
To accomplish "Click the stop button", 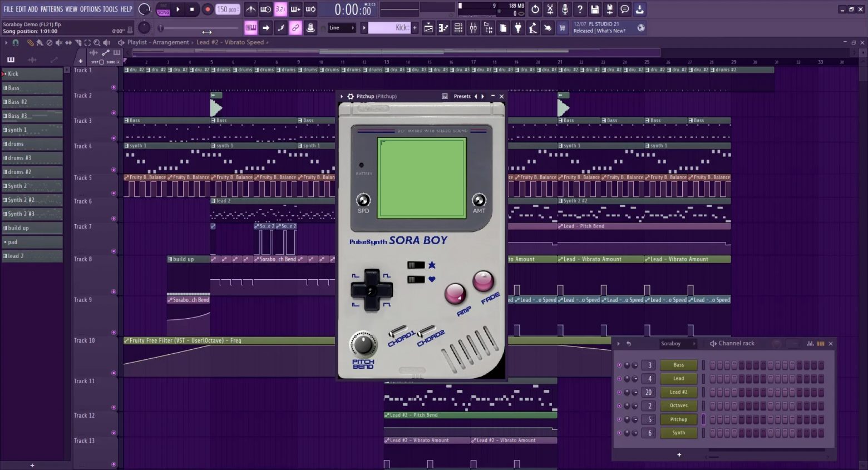I will [192, 9].
